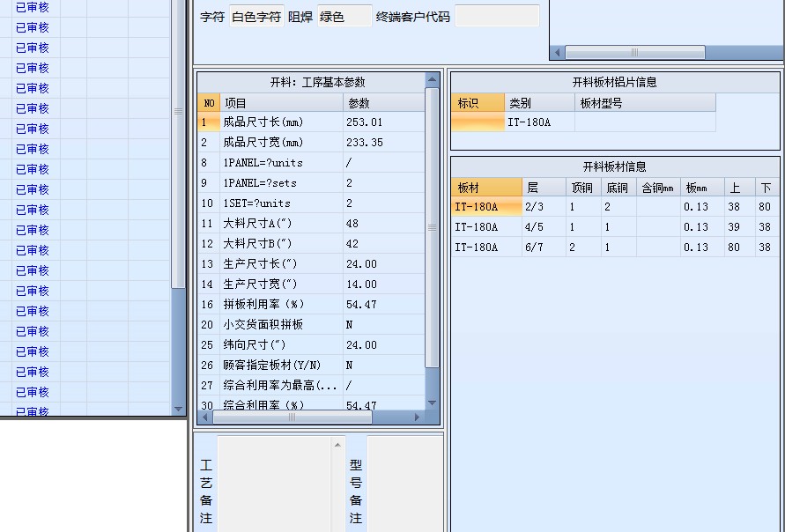Select the 顾客指定板材(Y/N) row
This screenshot has height=532, width=785.
point(311,366)
